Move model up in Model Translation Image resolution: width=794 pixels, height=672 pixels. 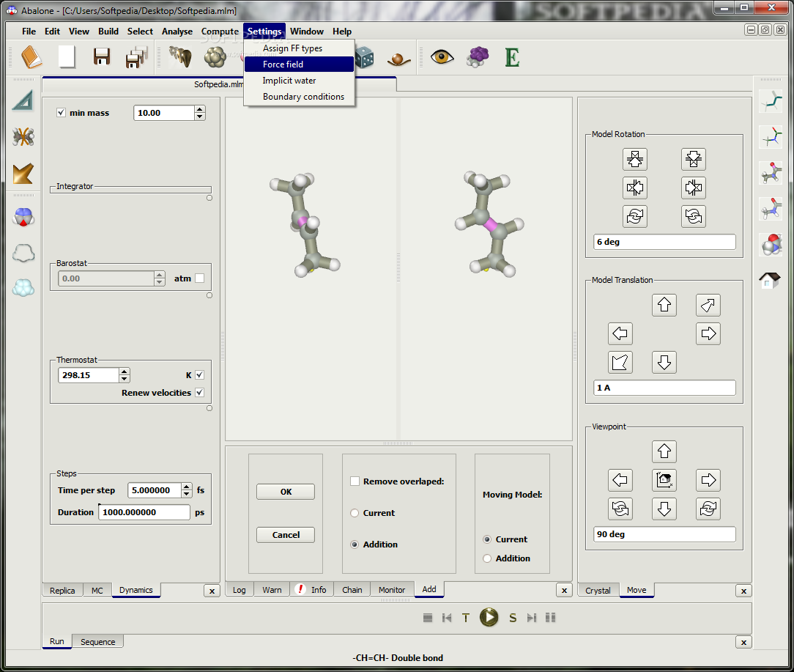(664, 305)
